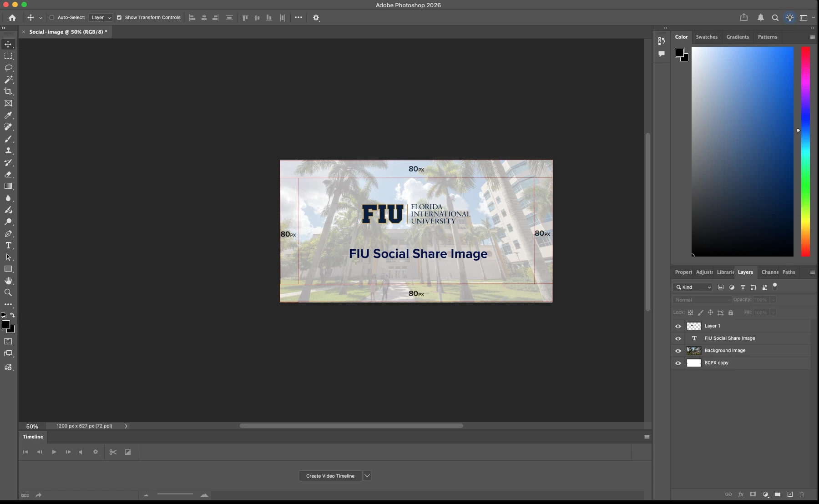Screen dimensions: 819x504
Task: Toggle Show Transform Controls checkbox
Action: [120, 18]
